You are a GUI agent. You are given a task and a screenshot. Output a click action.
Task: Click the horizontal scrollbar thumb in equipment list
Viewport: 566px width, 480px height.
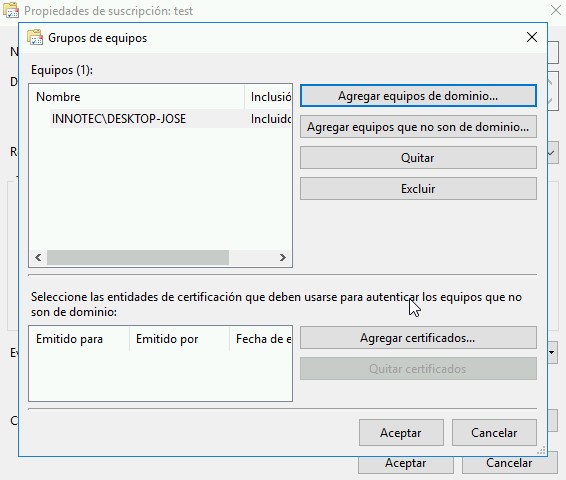click(x=138, y=258)
